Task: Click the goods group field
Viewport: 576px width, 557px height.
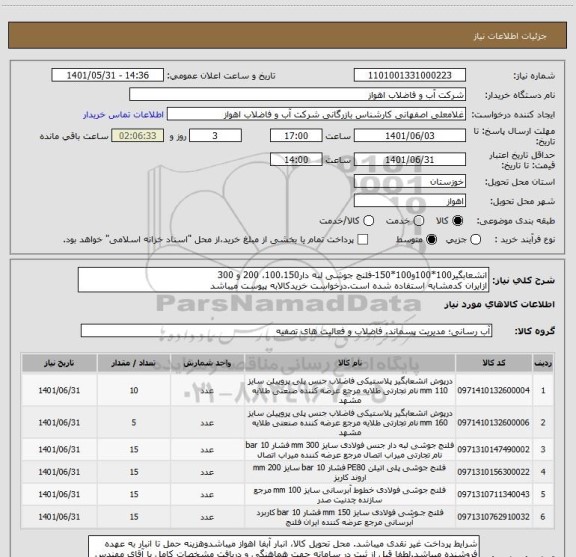Action: (x=286, y=331)
